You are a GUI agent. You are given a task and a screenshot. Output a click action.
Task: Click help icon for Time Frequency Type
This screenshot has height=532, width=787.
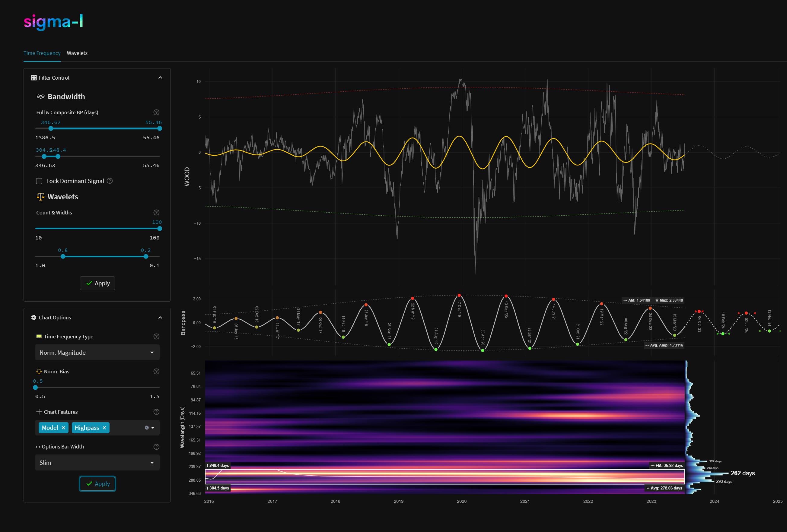tap(156, 336)
